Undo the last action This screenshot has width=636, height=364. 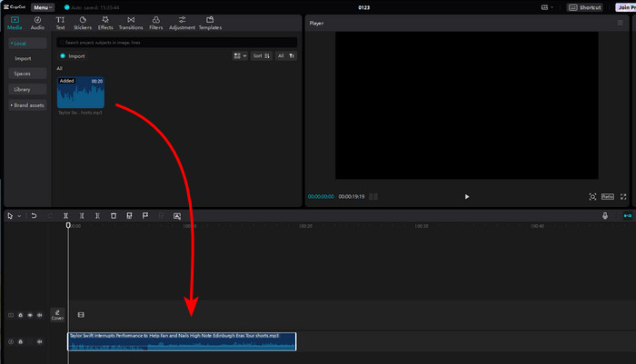(x=35, y=216)
